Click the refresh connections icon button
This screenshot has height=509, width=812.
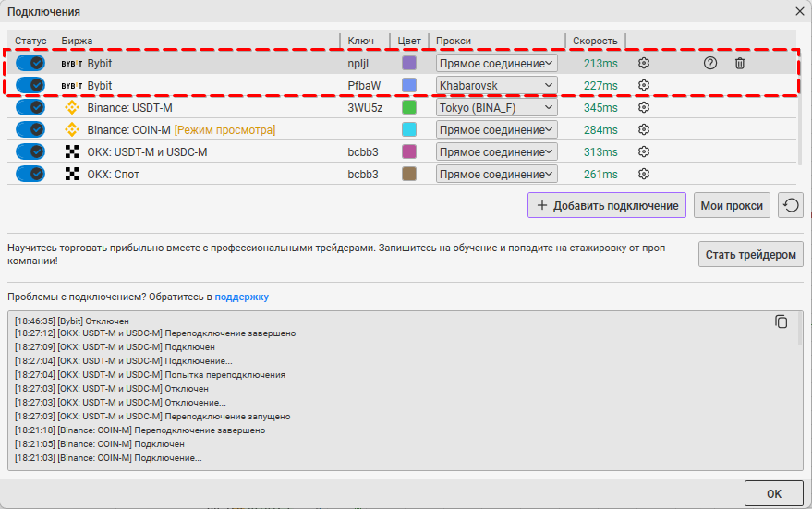pos(790,205)
